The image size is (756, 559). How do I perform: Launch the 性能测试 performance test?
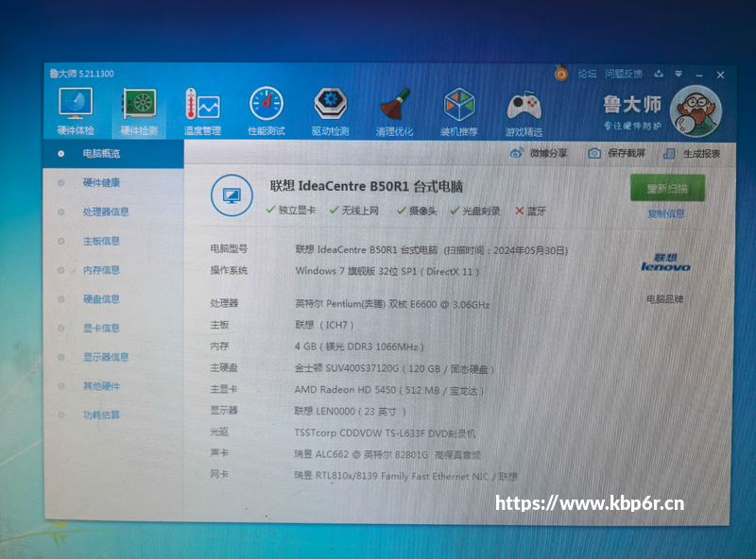click(266, 111)
